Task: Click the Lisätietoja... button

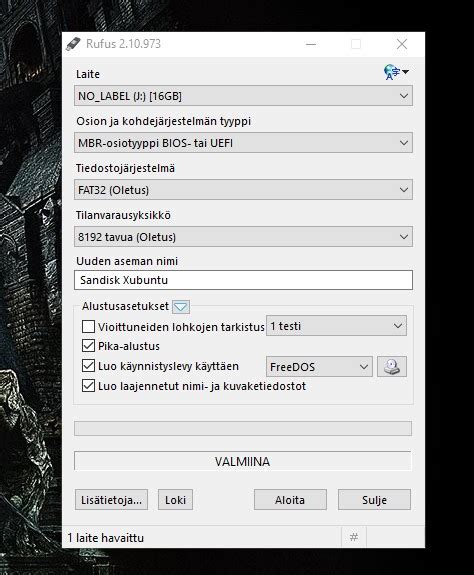Action: click(111, 500)
